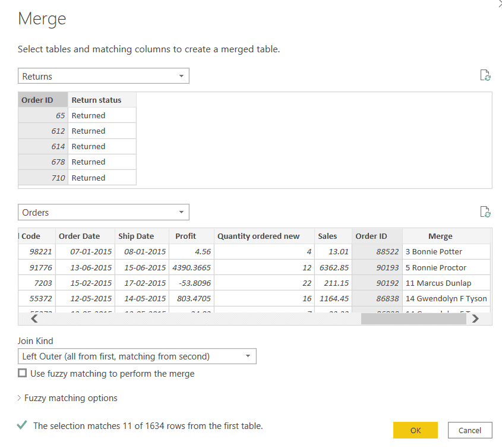Open the Join Kind dropdown

pos(250,356)
